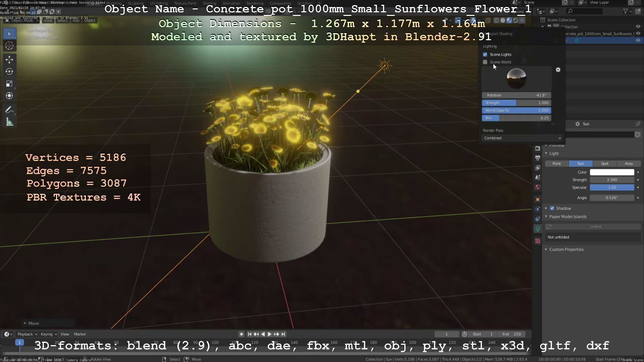Select the Transform tool in toolbar
The image size is (644, 362).
point(9,96)
